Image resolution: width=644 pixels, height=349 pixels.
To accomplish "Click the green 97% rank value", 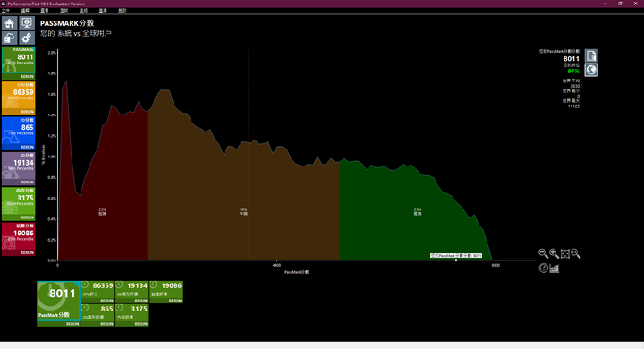I will point(573,71).
